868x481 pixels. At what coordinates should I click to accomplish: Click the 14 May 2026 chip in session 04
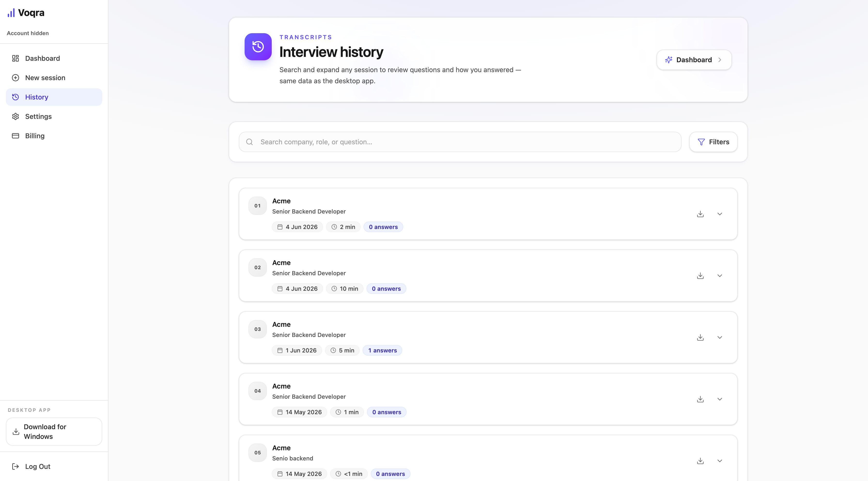point(300,412)
